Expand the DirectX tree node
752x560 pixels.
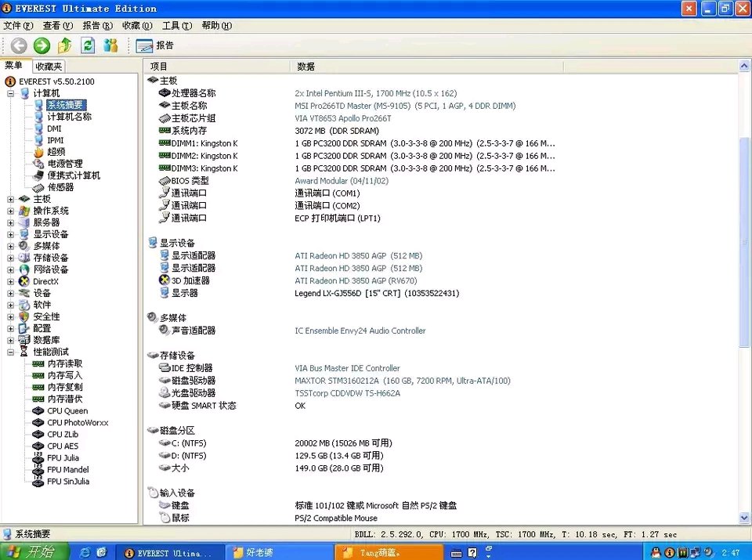click(x=10, y=281)
